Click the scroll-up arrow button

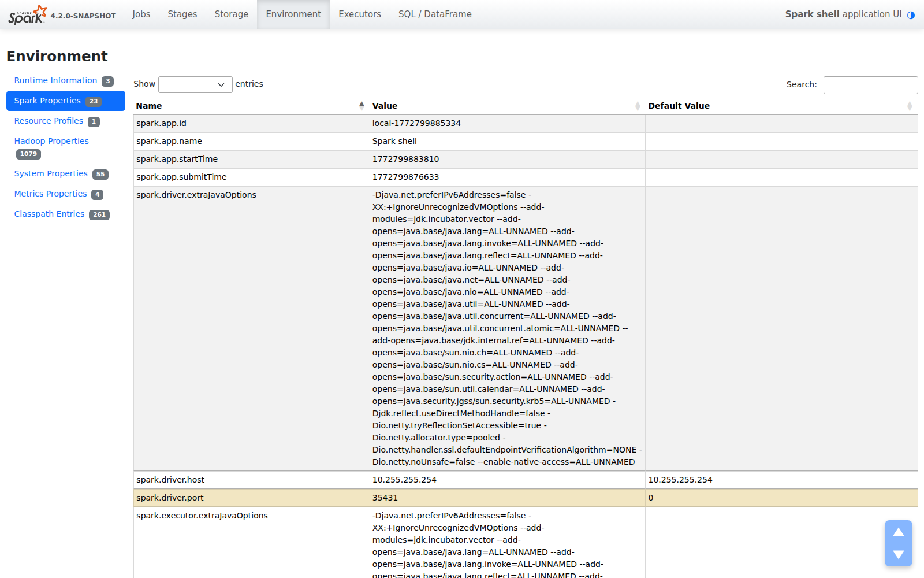pyautogui.click(x=898, y=532)
